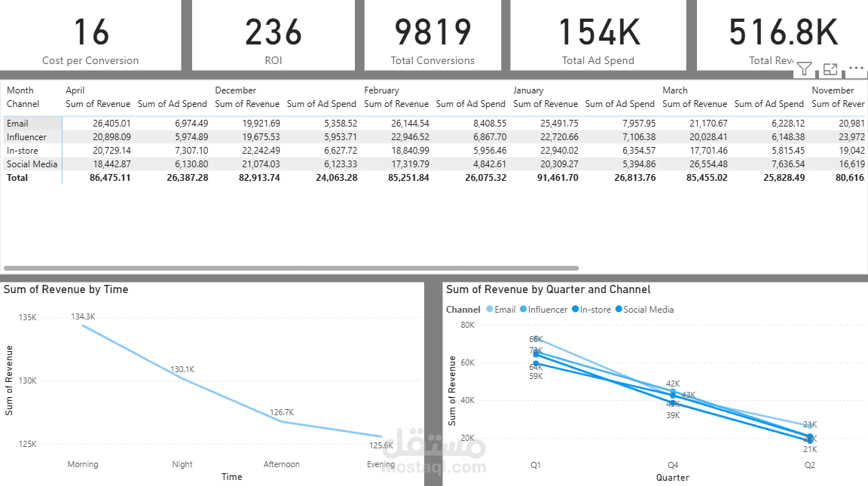Click the November column header
Screen dimensions: 868x486
pyautogui.click(x=833, y=90)
